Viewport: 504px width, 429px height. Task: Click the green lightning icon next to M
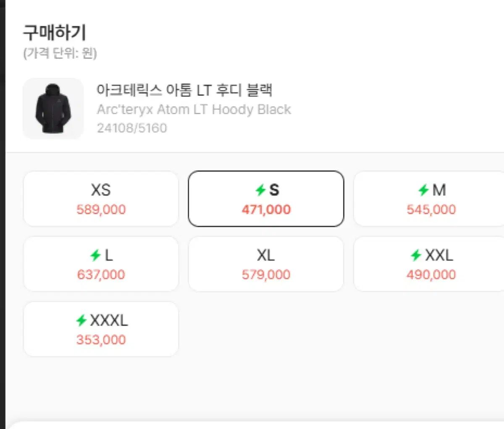click(x=423, y=191)
